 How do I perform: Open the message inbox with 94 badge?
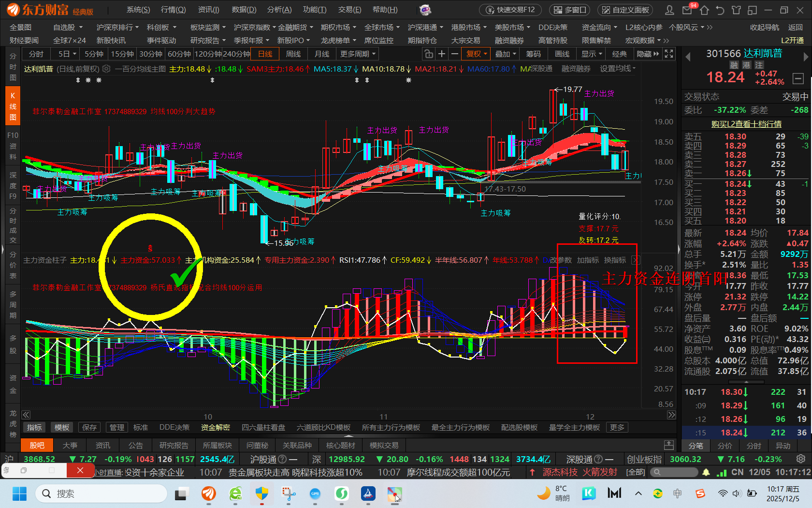pyautogui.click(x=687, y=10)
